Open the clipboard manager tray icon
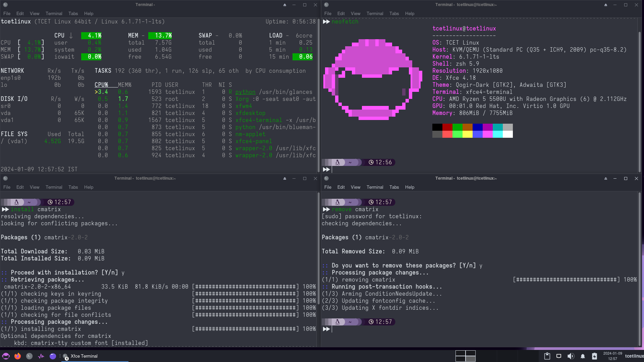 (547, 356)
